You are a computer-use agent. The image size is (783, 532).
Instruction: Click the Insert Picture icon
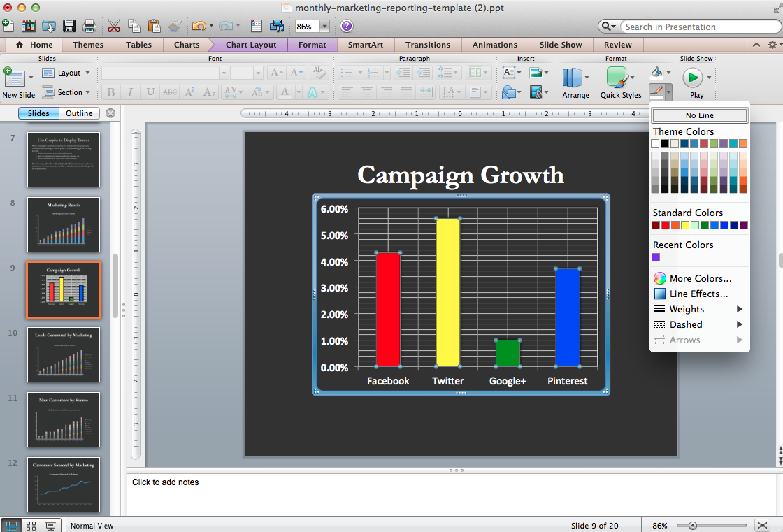pyautogui.click(x=536, y=73)
